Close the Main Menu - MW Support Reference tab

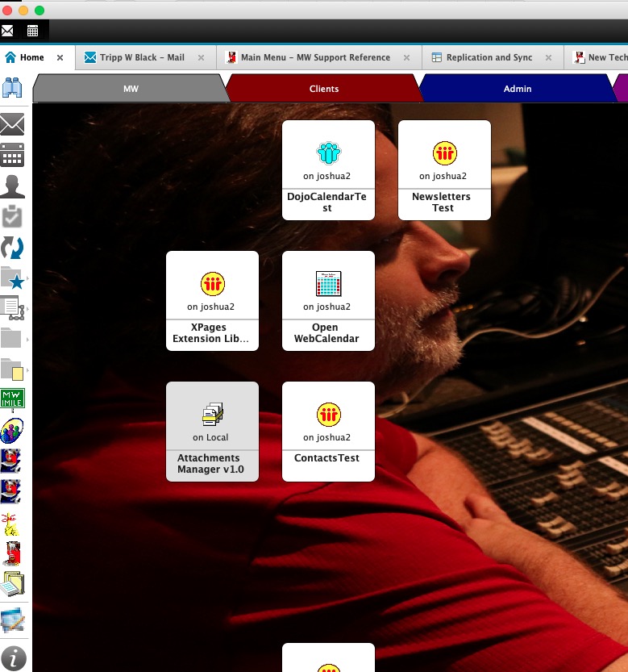[x=406, y=58]
